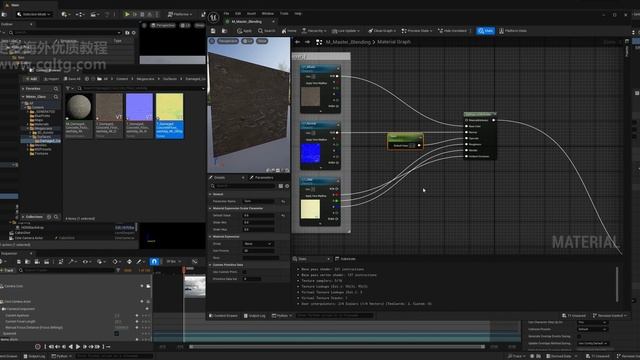640x360 pixels.
Task: Click the brown albedo texture preview on node
Action: tap(310, 96)
